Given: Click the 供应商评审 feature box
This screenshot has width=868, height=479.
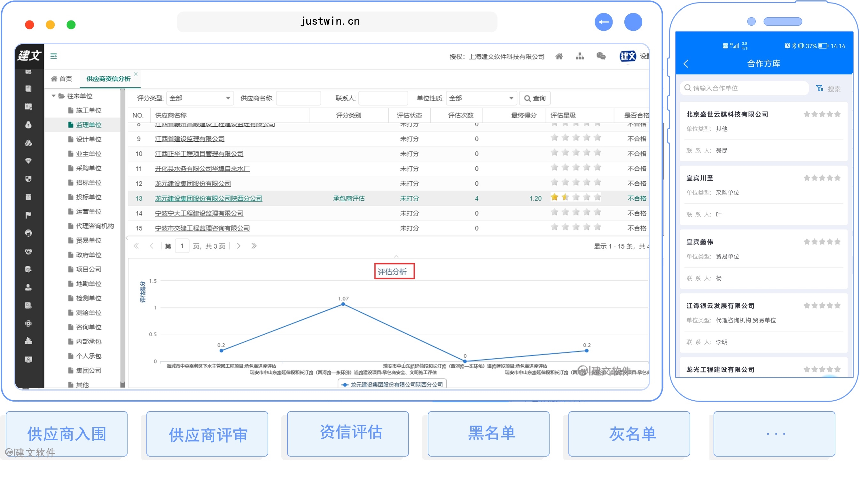Looking at the screenshot, I should point(207,434).
